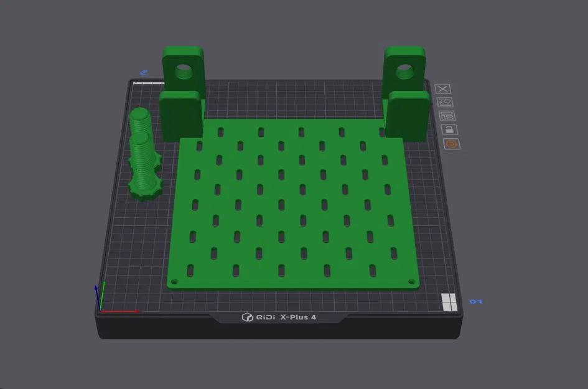Select the solid front-right bracket block
The image size is (588, 389).
(x=408, y=116)
